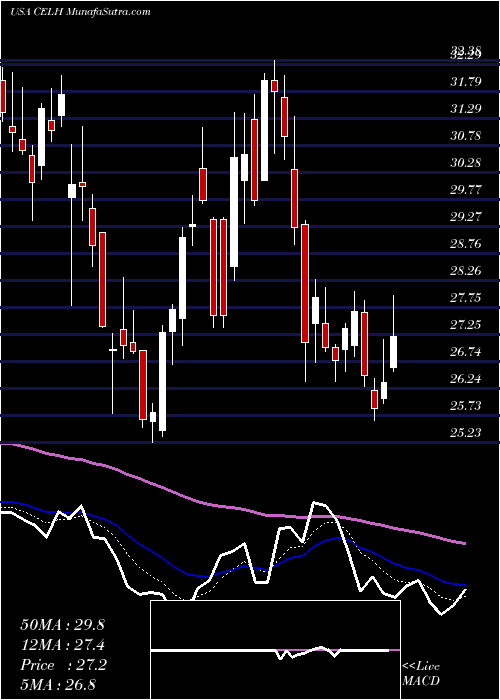Select the Price : 27.2 readout
500x700 pixels.
(x=63, y=665)
